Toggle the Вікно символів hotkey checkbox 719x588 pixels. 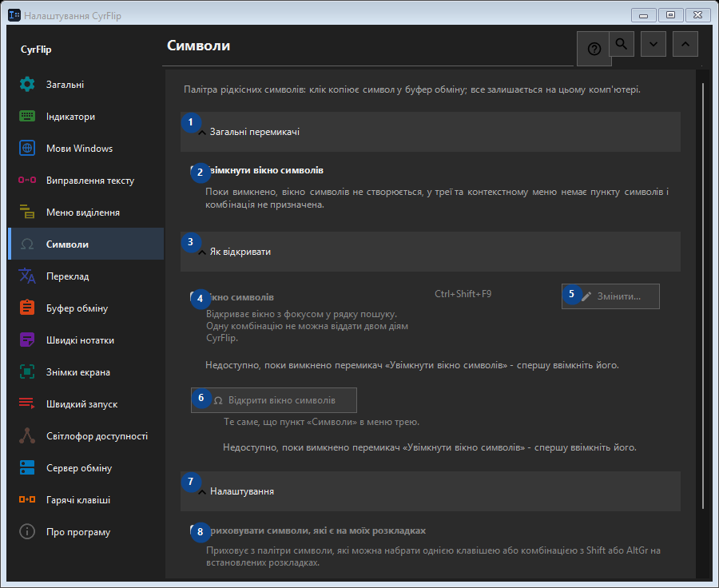pyautogui.click(x=196, y=297)
